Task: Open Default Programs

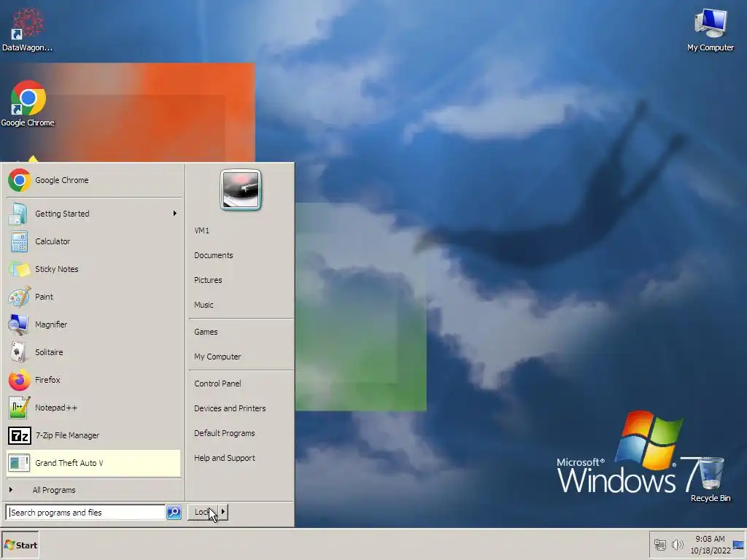Action: pyautogui.click(x=225, y=433)
